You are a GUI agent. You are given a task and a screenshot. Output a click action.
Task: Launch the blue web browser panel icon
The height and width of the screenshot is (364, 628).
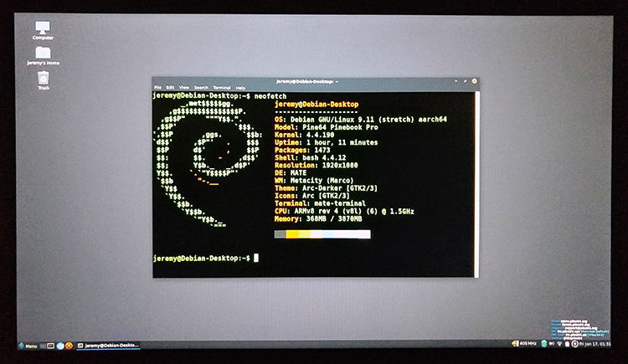point(60,346)
